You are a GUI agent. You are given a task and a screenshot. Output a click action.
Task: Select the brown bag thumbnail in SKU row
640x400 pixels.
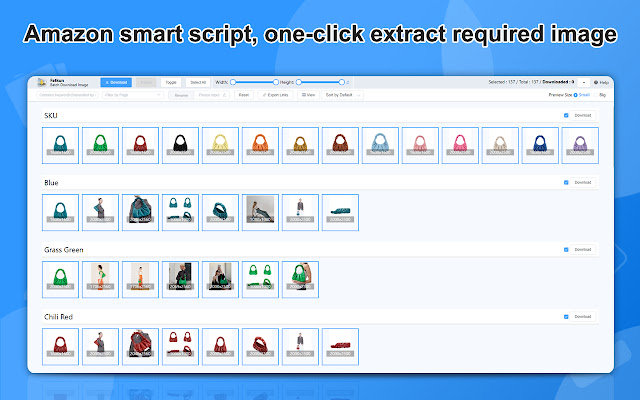(x=340, y=145)
